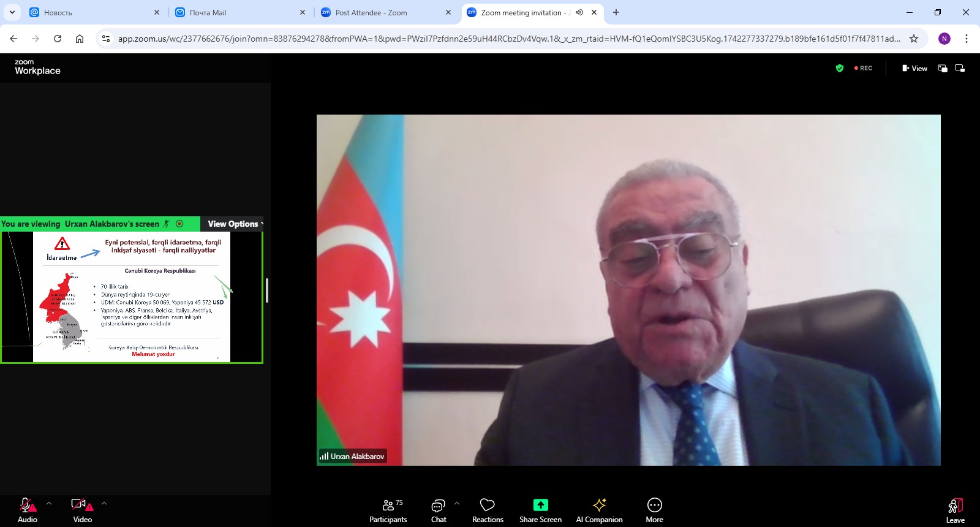Leave the Zoom meeting
The height and width of the screenshot is (527, 980).
955,510
